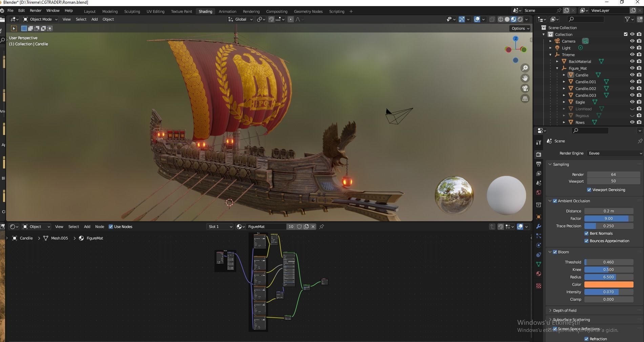Unlink the FigureMat material with X
Image resolution: width=644 pixels, height=342 pixels.
[x=313, y=227]
